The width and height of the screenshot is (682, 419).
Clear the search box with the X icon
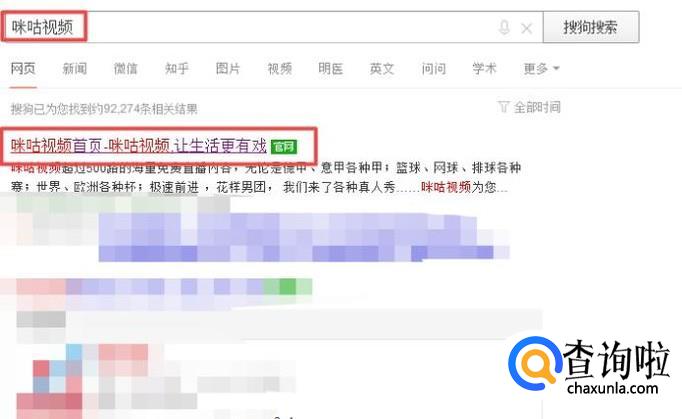point(527,28)
